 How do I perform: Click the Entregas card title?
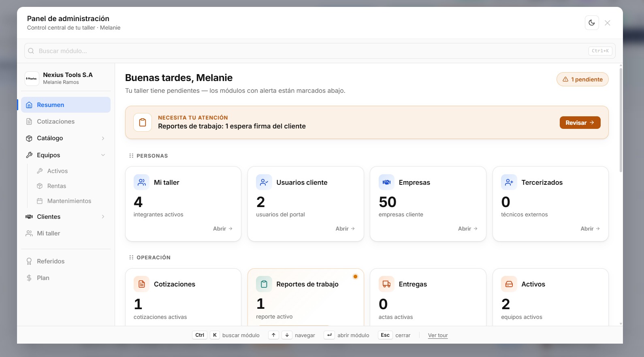(413, 284)
